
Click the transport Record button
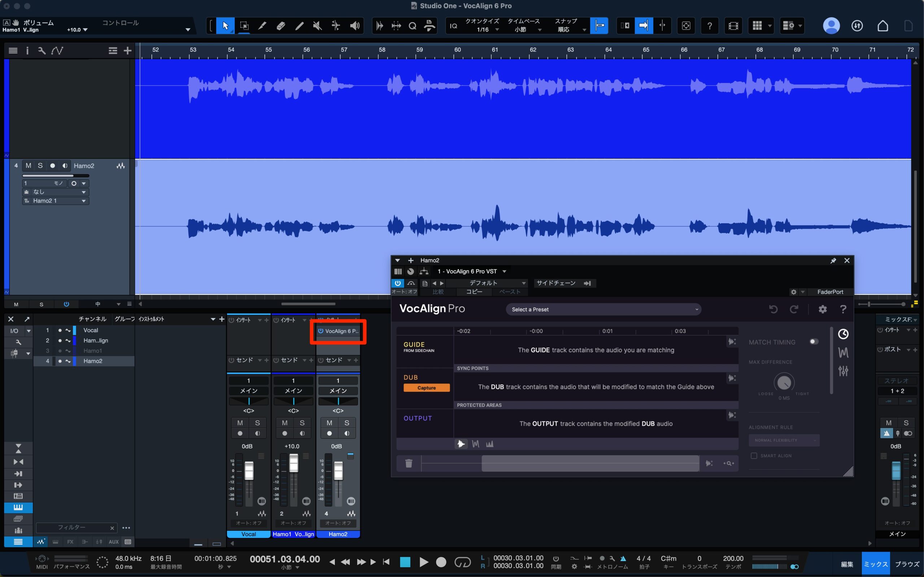click(441, 562)
